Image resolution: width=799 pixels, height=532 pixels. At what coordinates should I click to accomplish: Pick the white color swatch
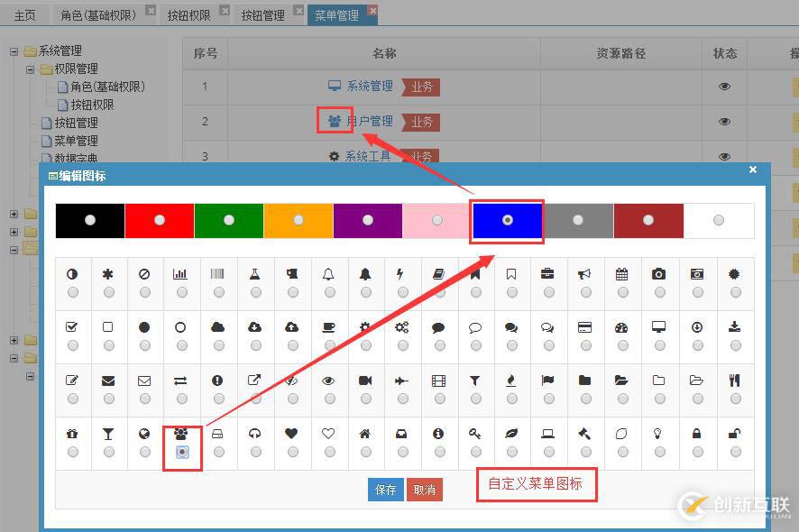pyautogui.click(x=719, y=220)
